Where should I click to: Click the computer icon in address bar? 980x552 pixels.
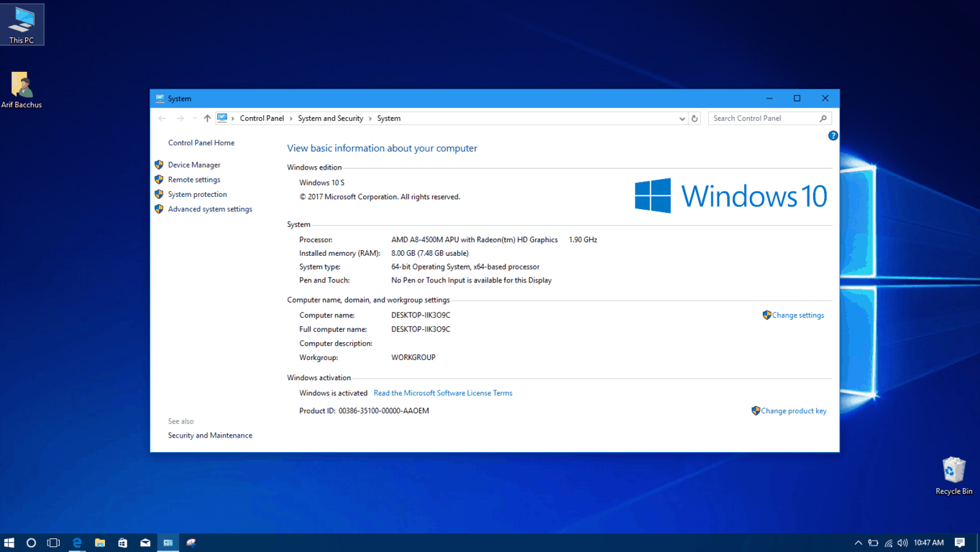click(222, 118)
